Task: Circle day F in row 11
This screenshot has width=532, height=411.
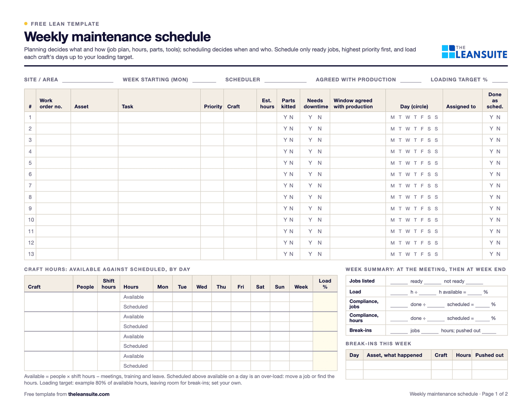Action: (x=422, y=231)
